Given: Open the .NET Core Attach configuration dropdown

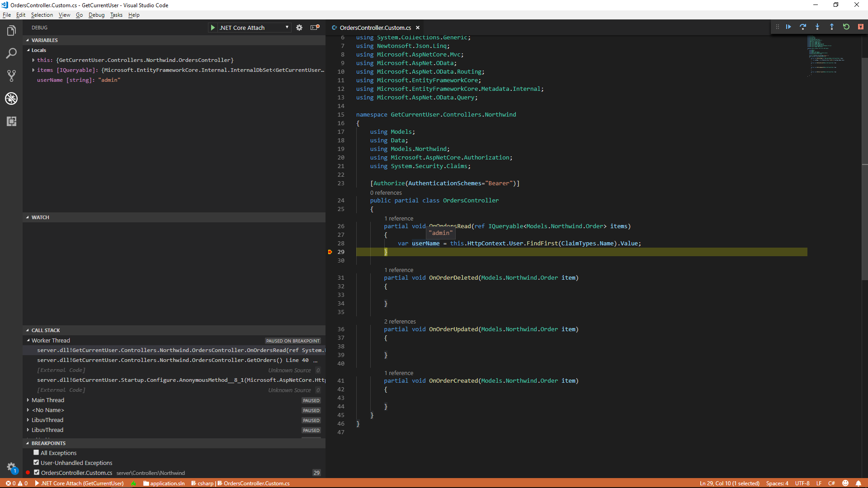Looking at the screenshot, I should [x=254, y=28].
